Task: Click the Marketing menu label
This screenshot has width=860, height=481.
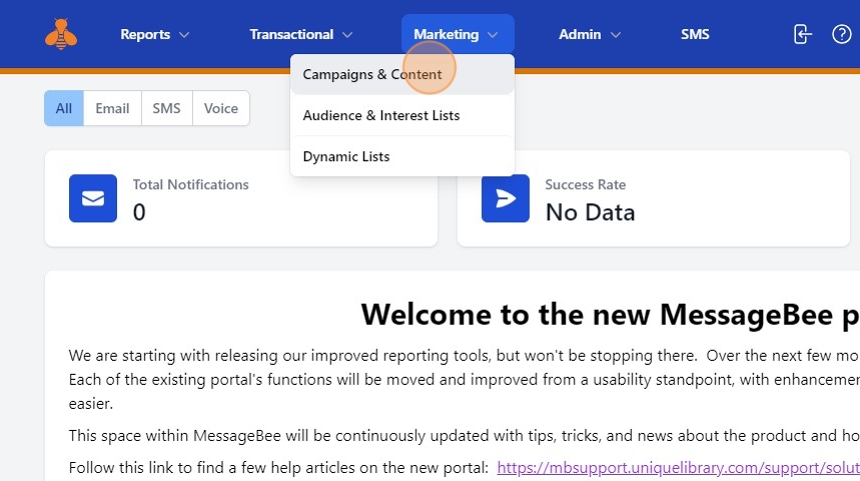Action: coord(446,34)
